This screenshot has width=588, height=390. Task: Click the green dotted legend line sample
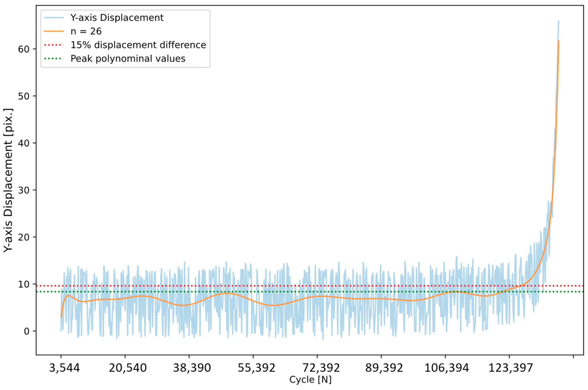tap(54, 59)
